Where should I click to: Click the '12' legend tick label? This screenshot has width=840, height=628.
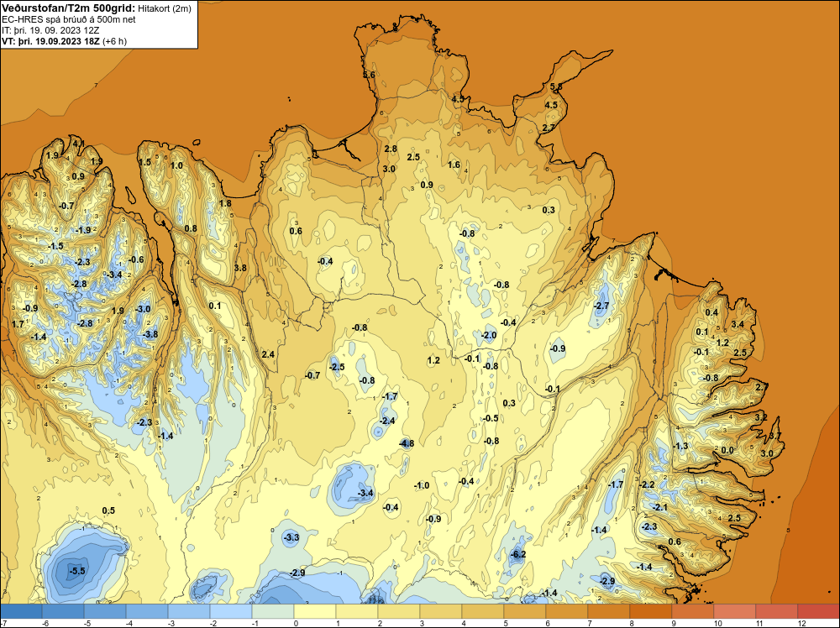(x=801, y=623)
